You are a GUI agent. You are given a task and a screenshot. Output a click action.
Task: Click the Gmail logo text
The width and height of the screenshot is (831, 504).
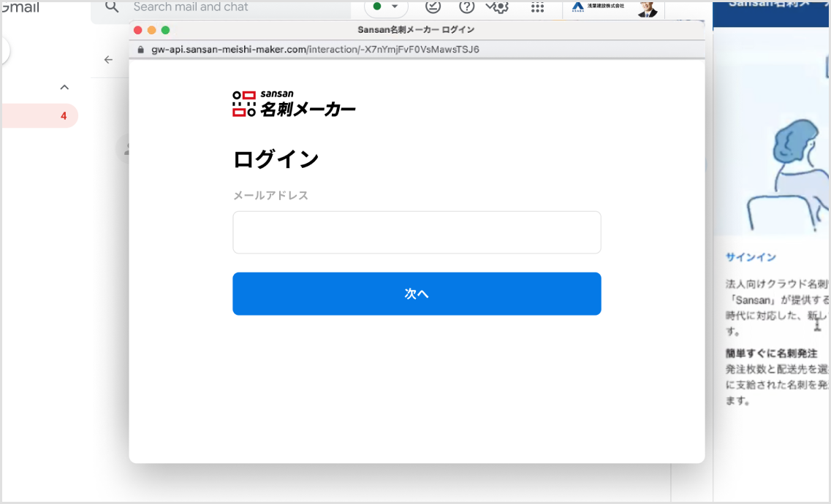coord(21,7)
